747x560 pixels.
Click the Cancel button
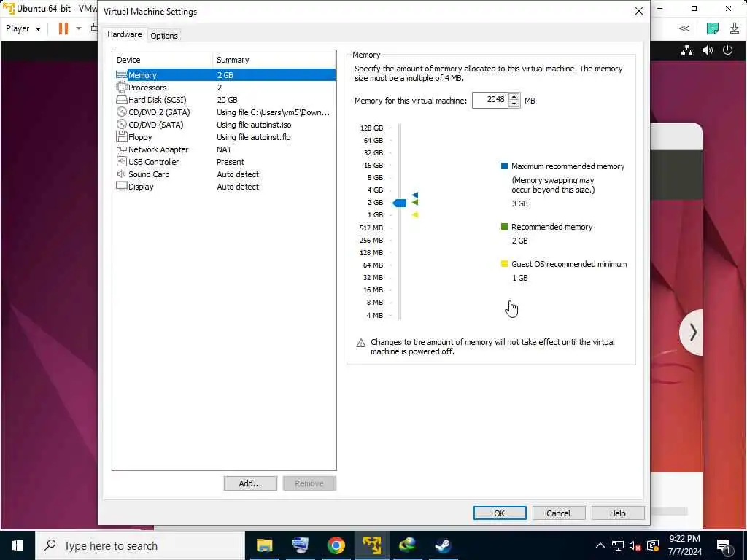[x=558, y=513]
